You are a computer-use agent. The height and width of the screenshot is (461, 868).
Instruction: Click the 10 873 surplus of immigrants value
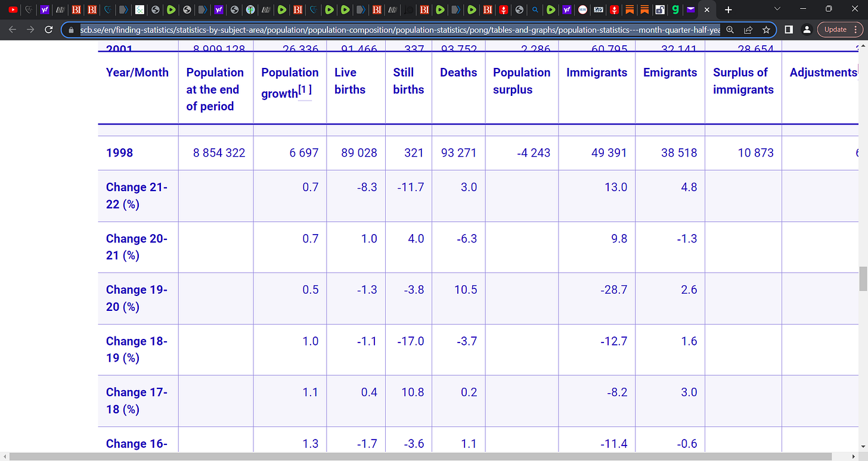point(756,153)
